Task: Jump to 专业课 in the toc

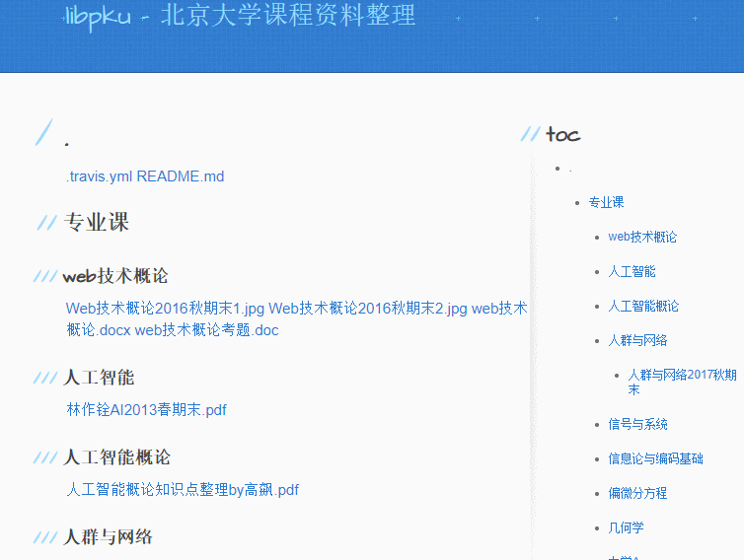Action: [x=606, y=202]
